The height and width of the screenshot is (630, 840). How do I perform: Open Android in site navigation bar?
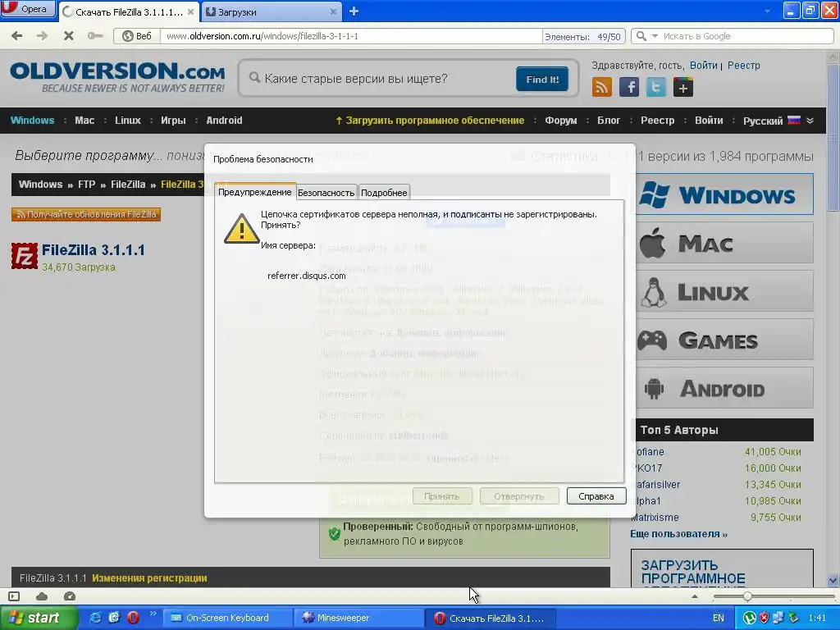coord(224,120)
